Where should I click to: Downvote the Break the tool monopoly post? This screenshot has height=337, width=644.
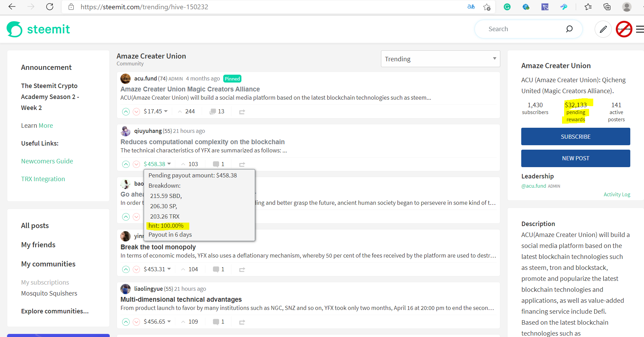click(x=136, y=270)
